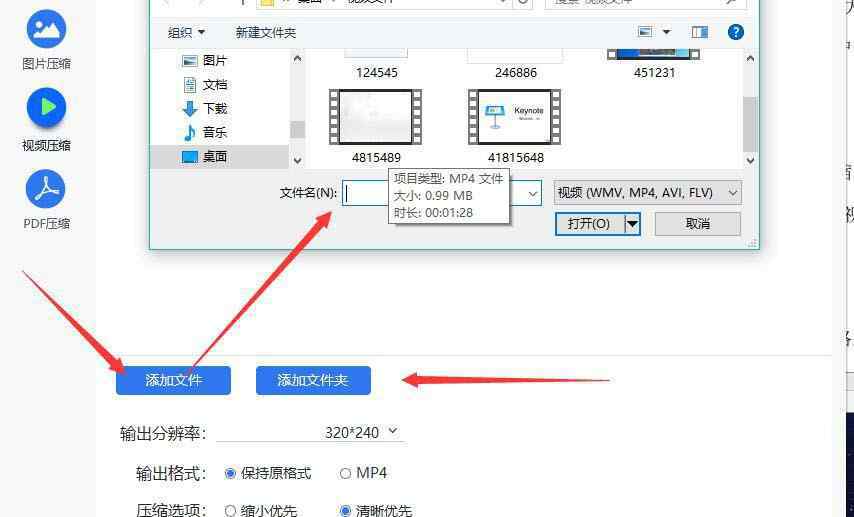Viewport: 854px width, 517px height.
Task: Open the 音乐 music folder in tree
Action: coord(214,132)
